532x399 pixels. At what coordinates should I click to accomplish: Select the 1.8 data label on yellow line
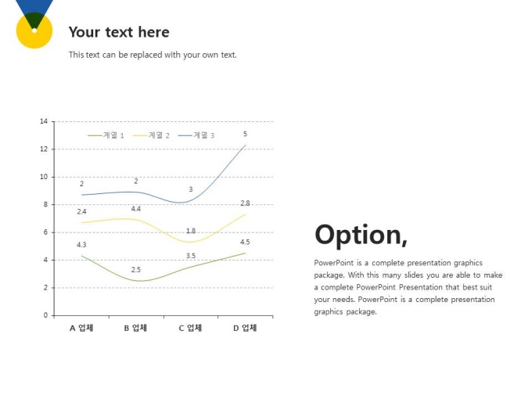point(191,231)
